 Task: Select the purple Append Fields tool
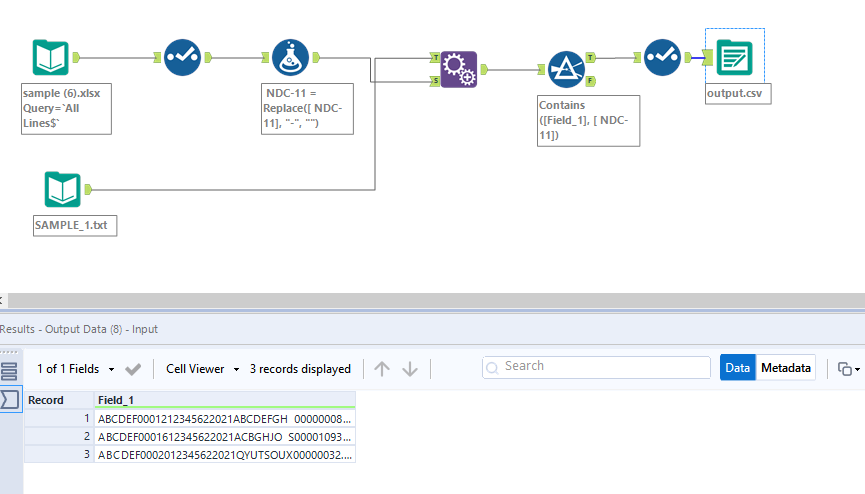point(458,69)
